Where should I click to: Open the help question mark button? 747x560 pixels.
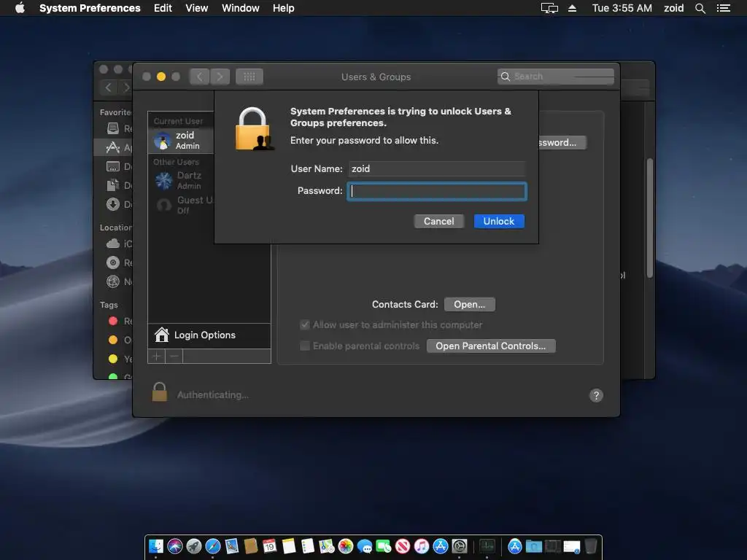click(x=596, y=395)
